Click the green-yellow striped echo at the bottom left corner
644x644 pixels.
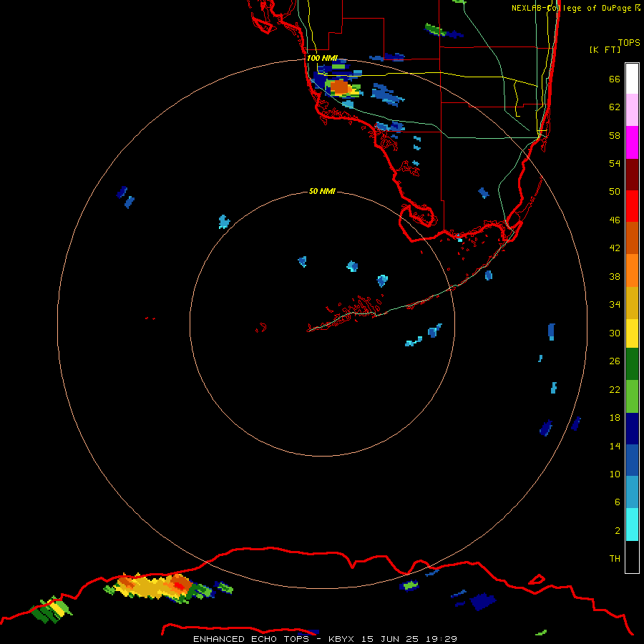pyautogui.click(x=52, y=610)
